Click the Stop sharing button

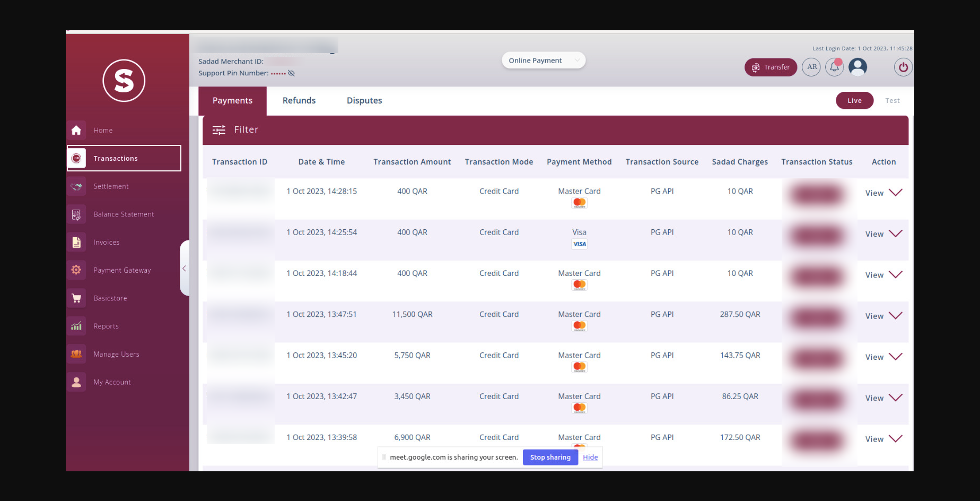tap(550, 457)
